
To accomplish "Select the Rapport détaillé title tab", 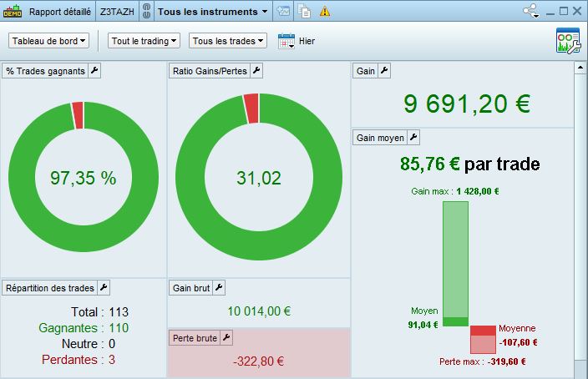I will click(60, 12).
